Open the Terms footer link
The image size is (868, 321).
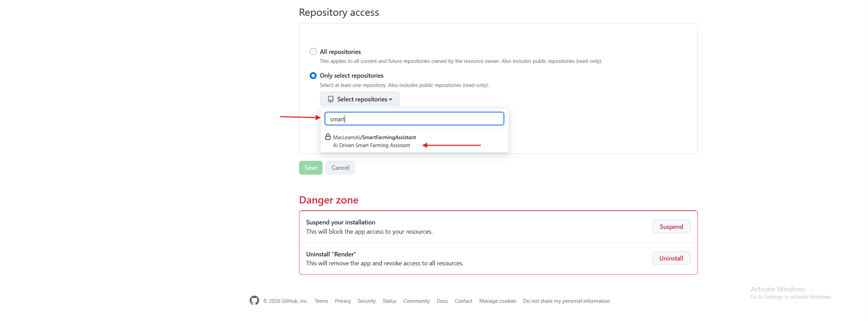click(321, 301)
